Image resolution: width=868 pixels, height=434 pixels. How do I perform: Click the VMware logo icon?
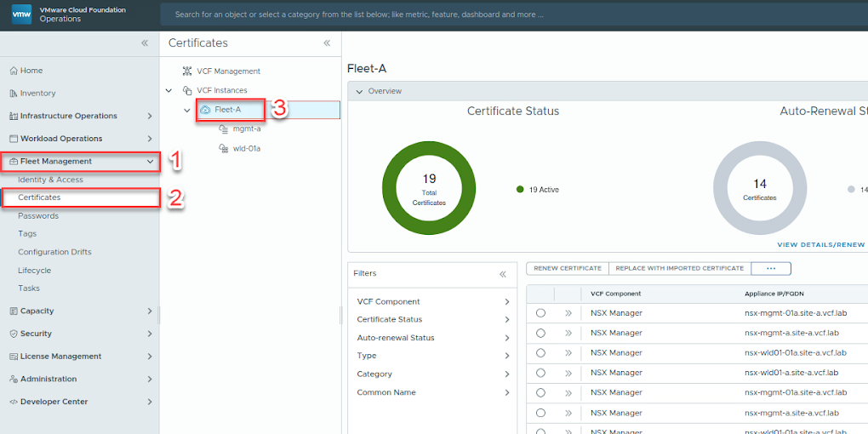tap(21, 14)
